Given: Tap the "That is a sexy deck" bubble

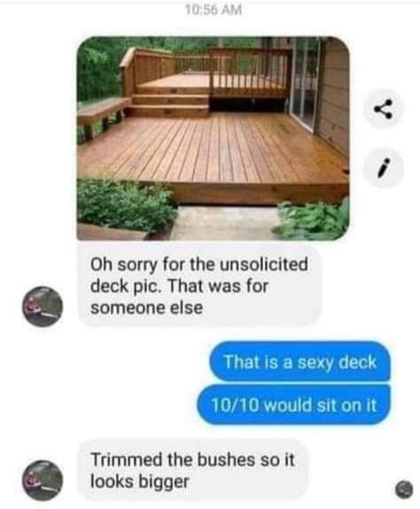Looking at the screenshot, I should [x=300, y=362].
